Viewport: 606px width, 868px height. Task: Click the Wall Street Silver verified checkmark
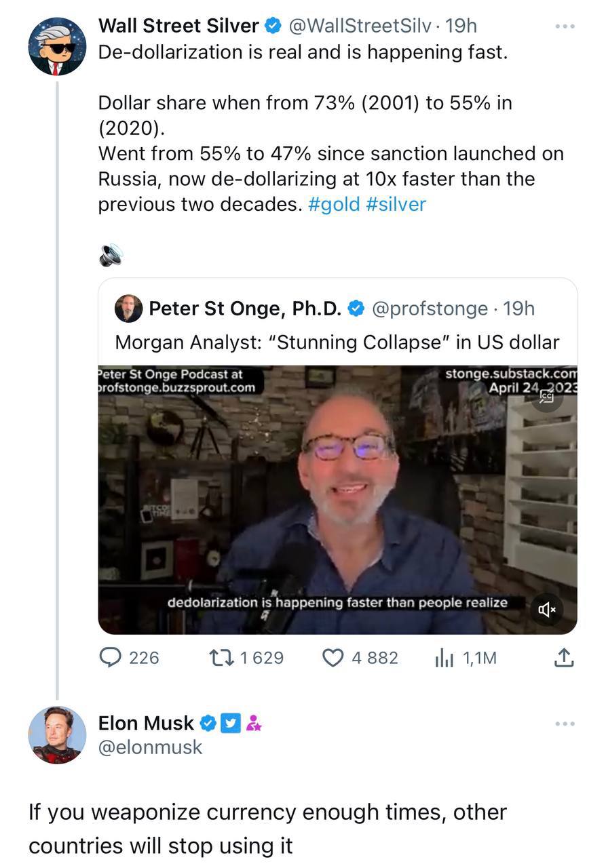click(273, 26)
